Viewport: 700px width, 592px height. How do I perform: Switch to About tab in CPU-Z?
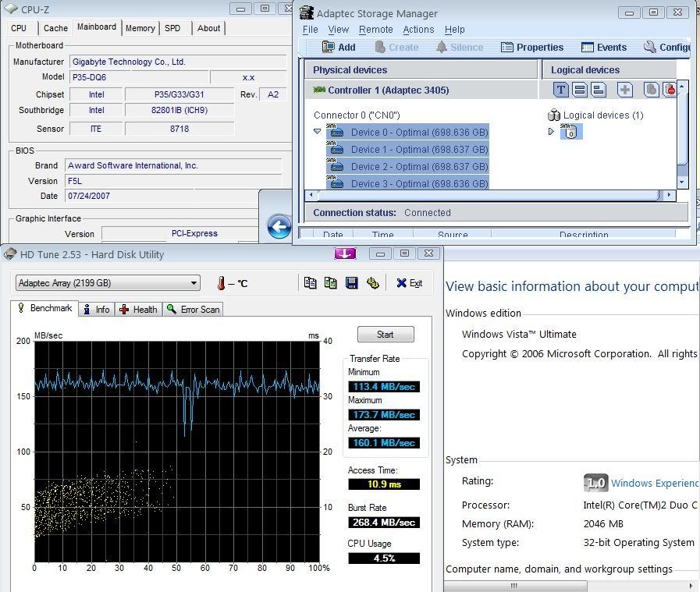pos(208,28)
